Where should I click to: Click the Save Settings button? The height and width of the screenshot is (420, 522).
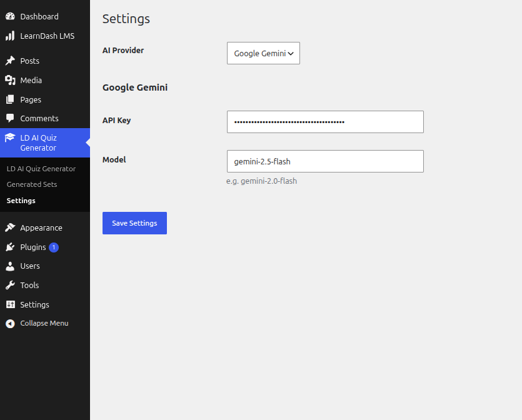(x=134, y=223)
